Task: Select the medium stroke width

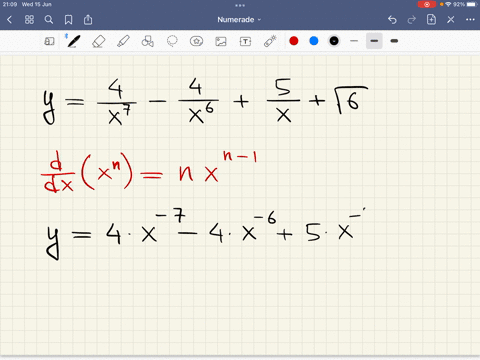Action: (x=374, y=41)
